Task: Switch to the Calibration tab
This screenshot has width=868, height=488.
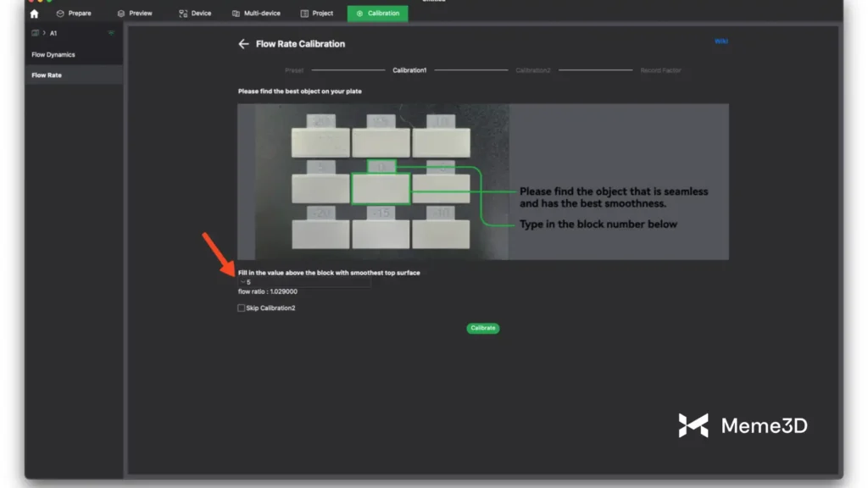Action: coord(377,14)
